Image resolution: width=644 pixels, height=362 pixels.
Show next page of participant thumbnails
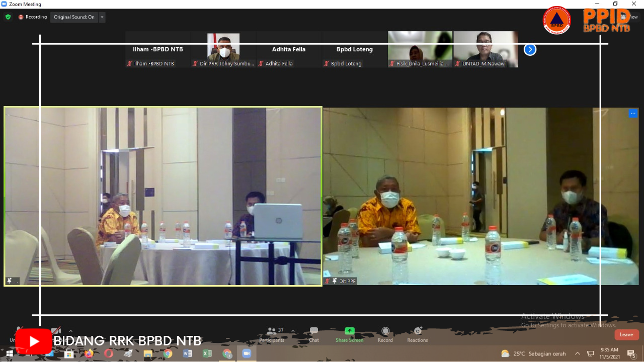tap(530, 49)
